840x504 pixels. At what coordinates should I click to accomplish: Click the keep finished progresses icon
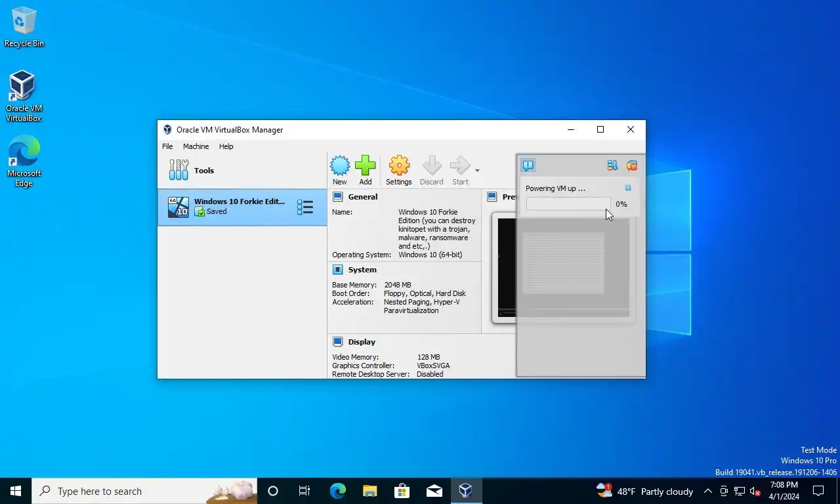pyautogui.click(x=612, y=165)
